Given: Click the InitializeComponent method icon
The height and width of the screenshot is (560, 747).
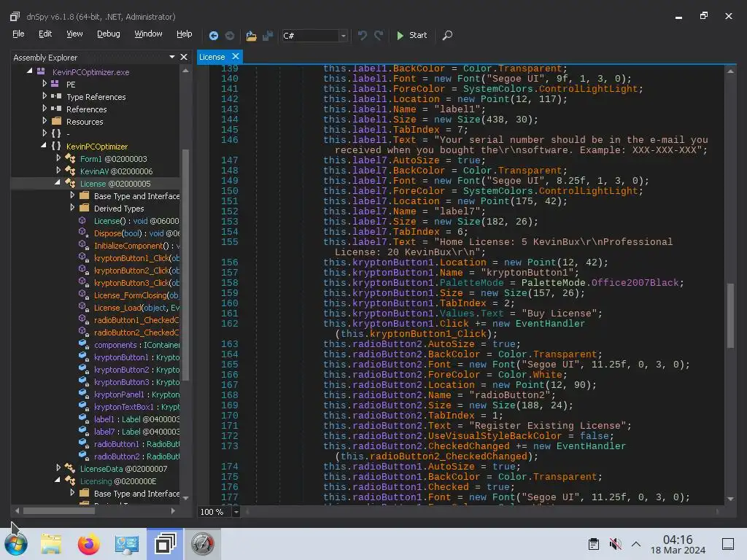Looking at the screenshot, I should (x=83, y=245).
